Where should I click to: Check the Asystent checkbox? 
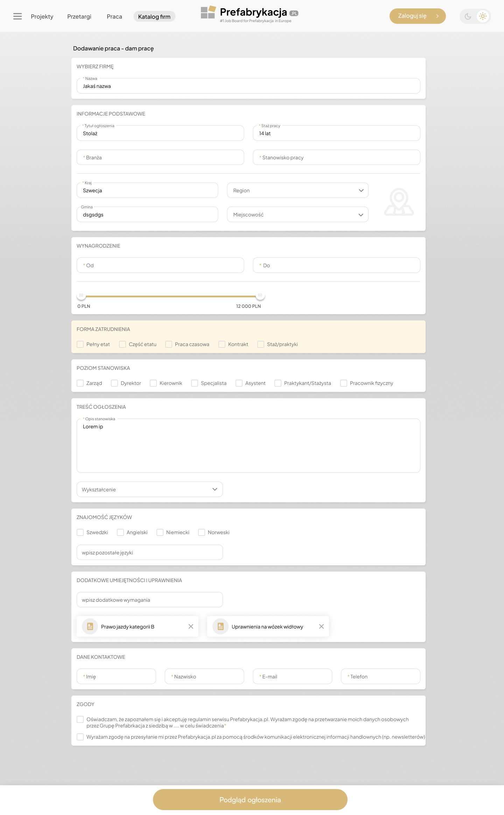[x=239, y=383]
